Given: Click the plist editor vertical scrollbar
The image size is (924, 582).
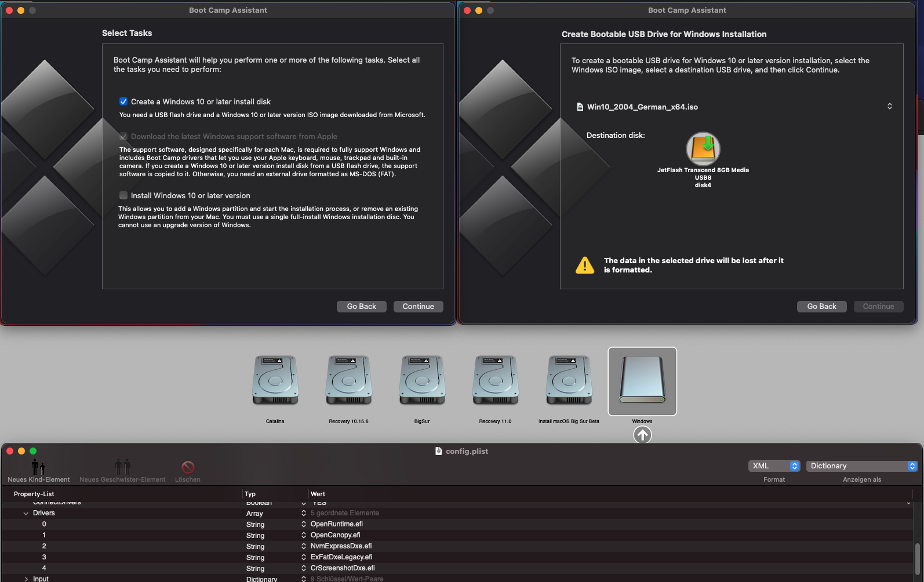Looking at the screenshot, I should click(917, 558).
